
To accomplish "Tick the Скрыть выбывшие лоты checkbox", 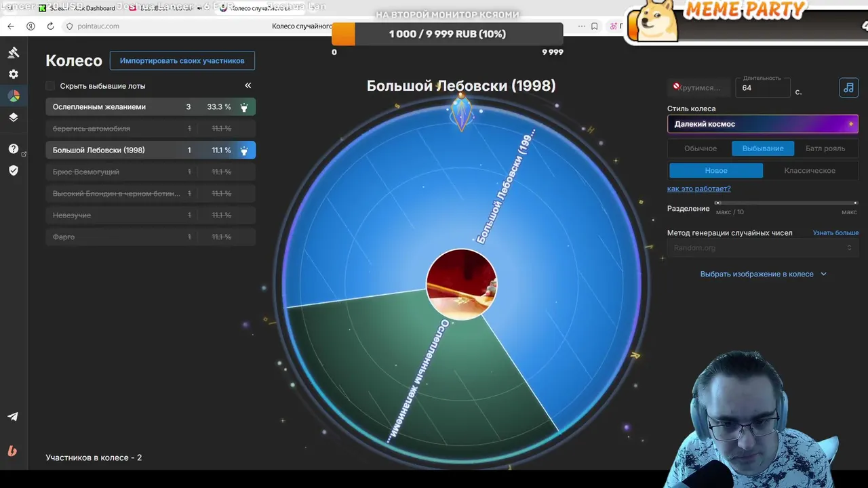I will click(50, 86).
